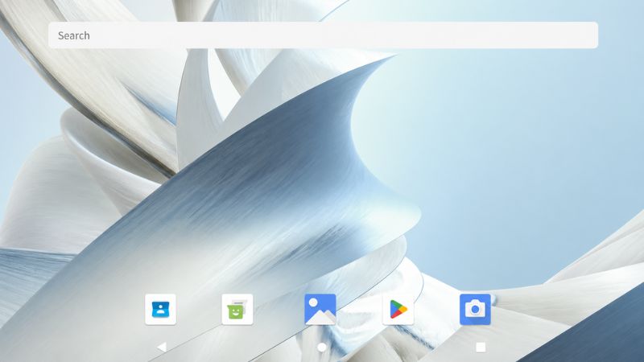Launch the Camera app

[x=475, y=310]
